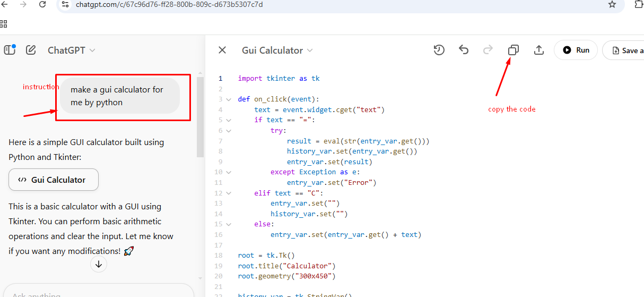
Task: Copy the code using copy icon
Action: pyautogui.click(x=513, y=50)
